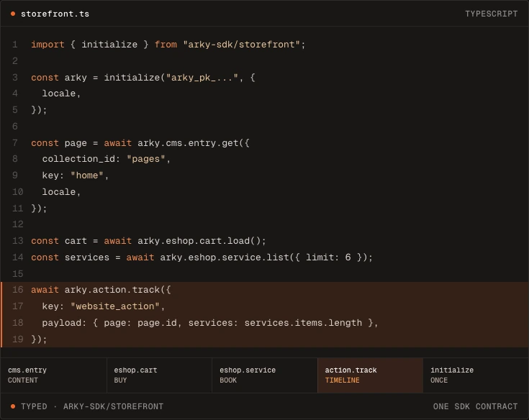Viewport: 529px width, 420px height.
Task: Click the TYPED status label
Action: [34, 406]
